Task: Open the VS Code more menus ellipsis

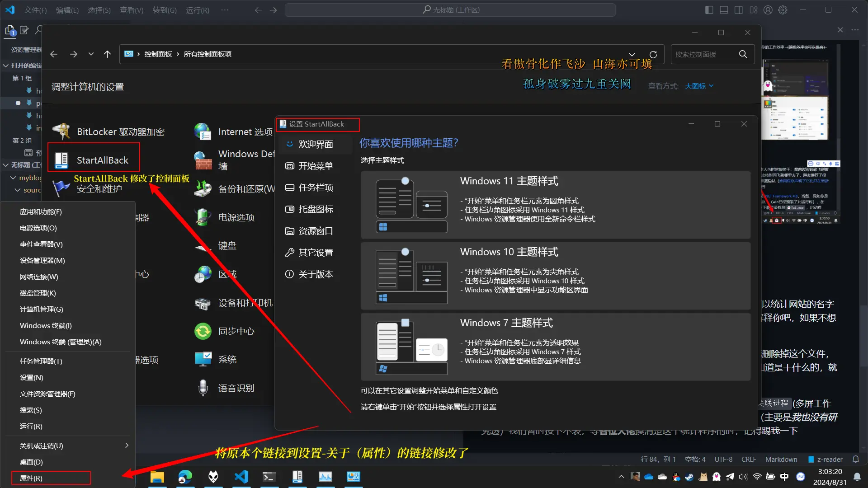Action: (225, 10)
